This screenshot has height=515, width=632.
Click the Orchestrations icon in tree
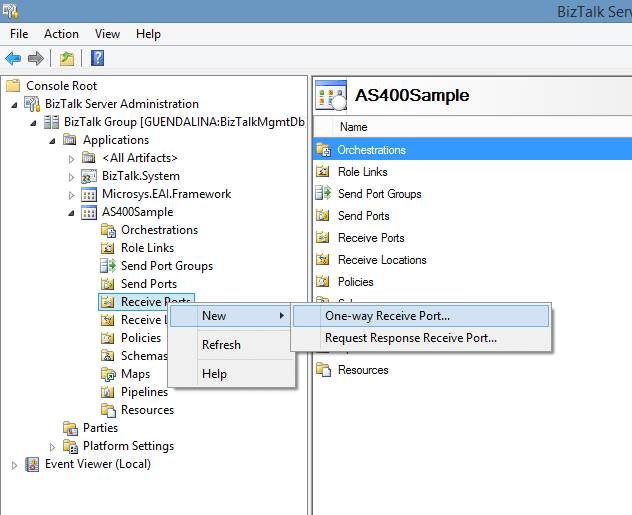[x=108, y=230]
